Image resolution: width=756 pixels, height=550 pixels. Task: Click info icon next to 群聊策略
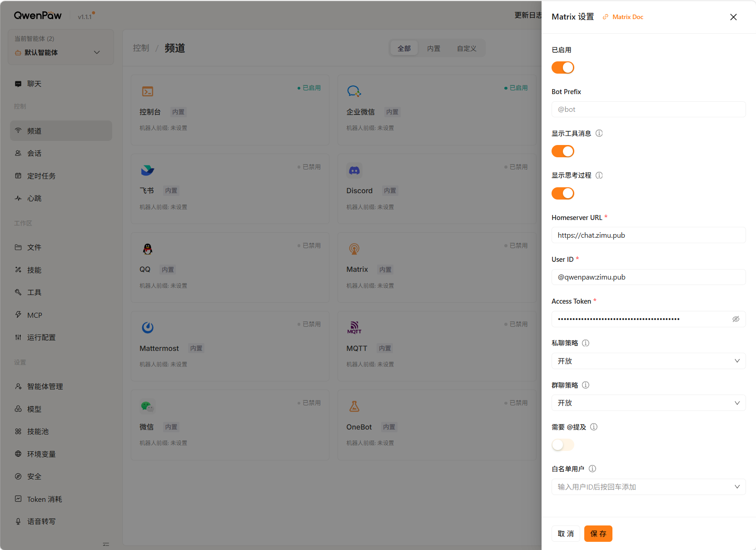586,385
